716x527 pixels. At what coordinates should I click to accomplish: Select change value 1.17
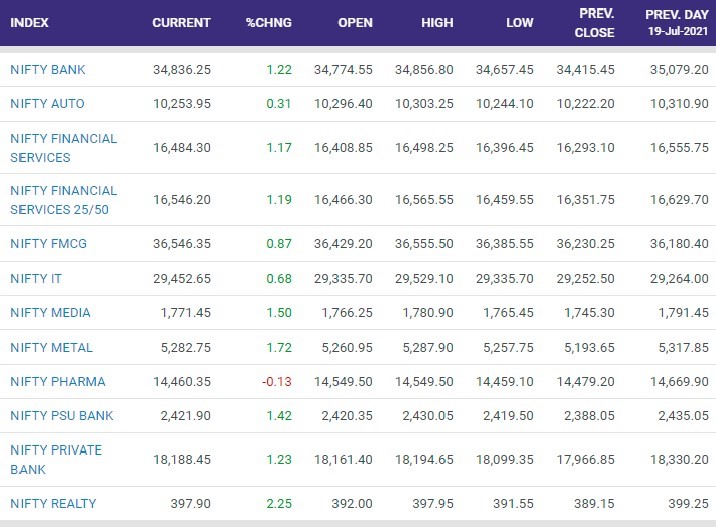pyautogui.click(x=279, y=148)
